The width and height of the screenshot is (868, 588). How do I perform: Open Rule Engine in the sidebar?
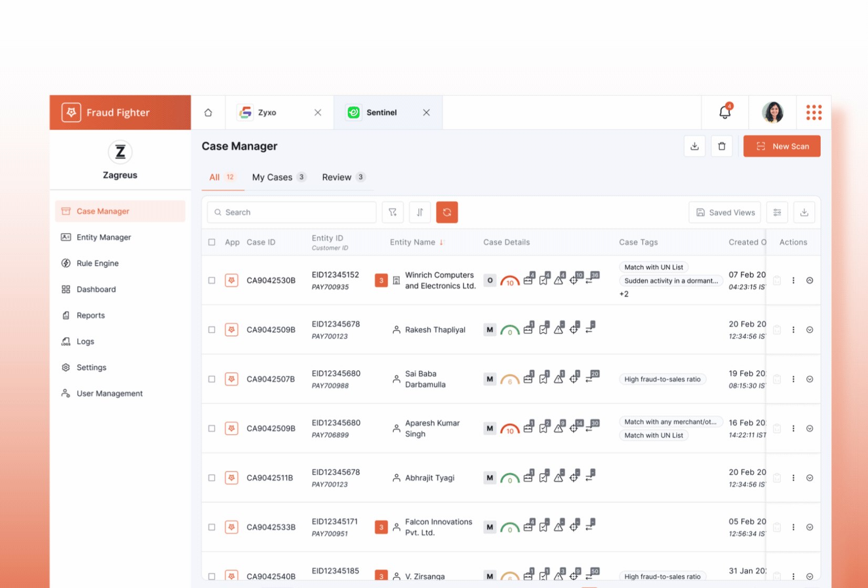[97, 263]
